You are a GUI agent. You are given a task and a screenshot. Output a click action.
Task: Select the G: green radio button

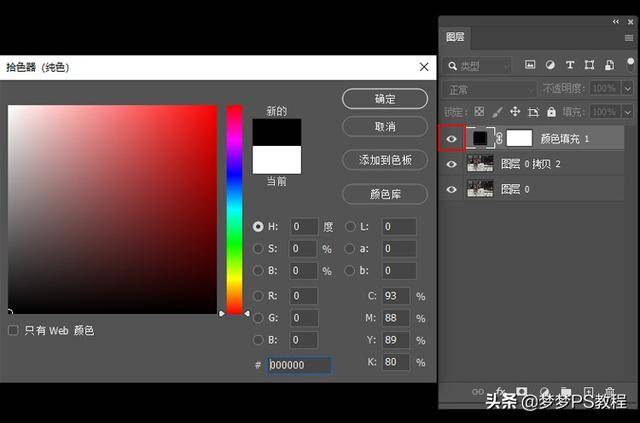(x=258, y=318)
